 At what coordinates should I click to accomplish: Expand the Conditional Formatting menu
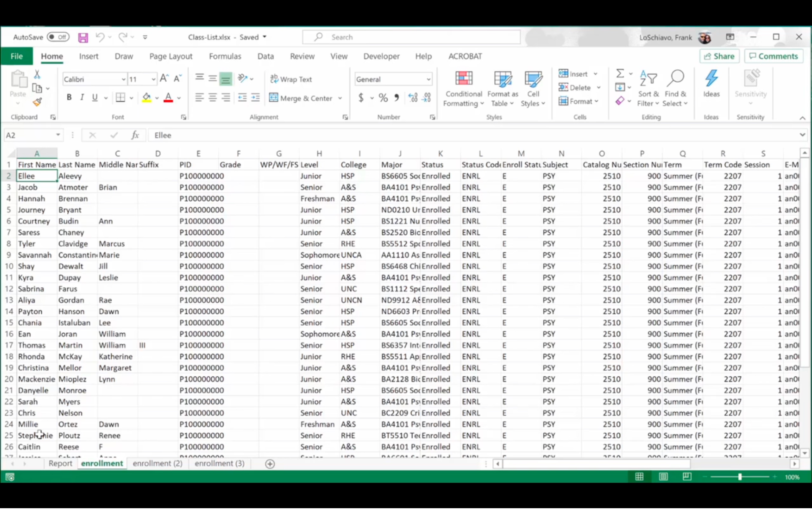pyautogui.click(x=463, y=89)
